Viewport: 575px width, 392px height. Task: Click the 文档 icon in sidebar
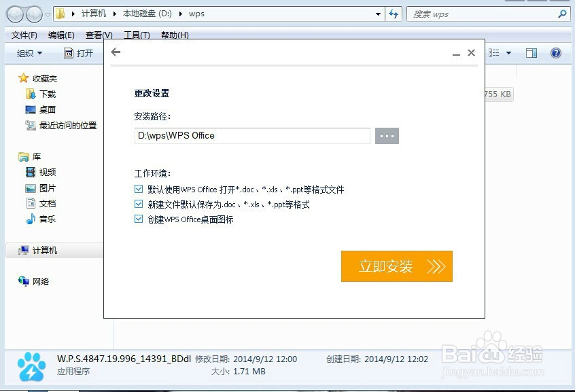pyautogui.click(x=31, y=204)
